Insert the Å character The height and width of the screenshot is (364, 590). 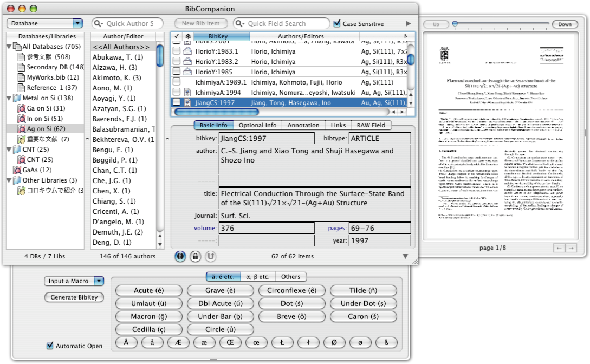pos(126,342)
